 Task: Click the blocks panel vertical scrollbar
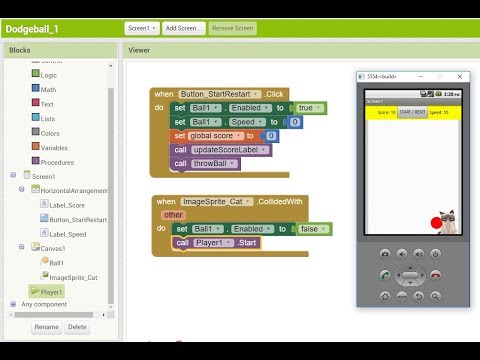[x=111, y=195]
